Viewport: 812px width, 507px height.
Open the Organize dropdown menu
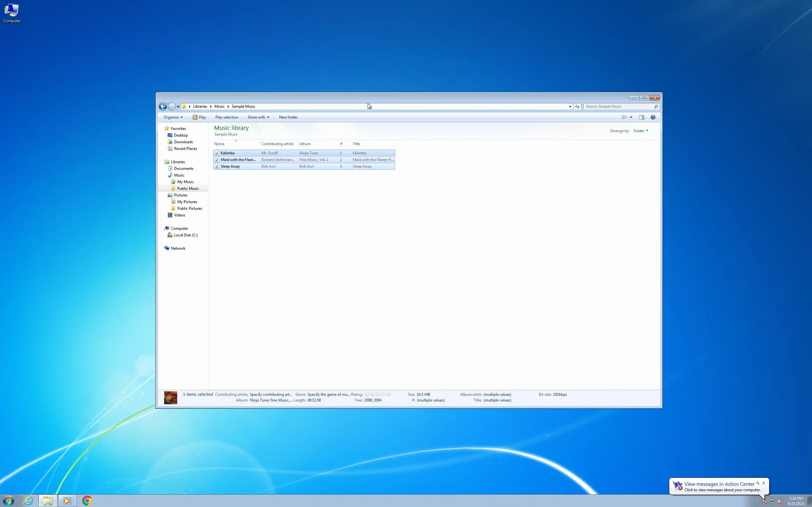pyautogui.click(x=173, y=117)
